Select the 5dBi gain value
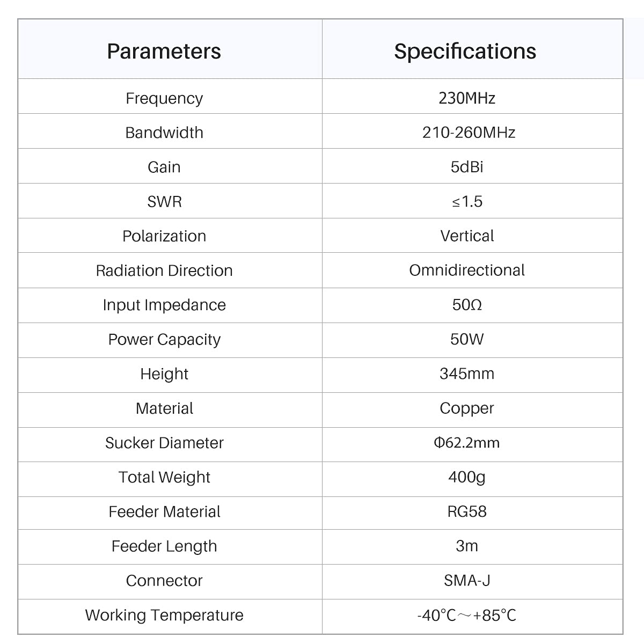Screen dimensions: 644x644 [x=467, y=167]
